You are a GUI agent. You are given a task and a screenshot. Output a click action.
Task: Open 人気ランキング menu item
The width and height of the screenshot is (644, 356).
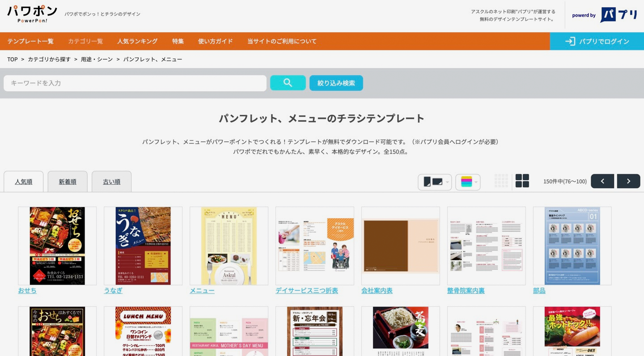[x=137, y=41]
